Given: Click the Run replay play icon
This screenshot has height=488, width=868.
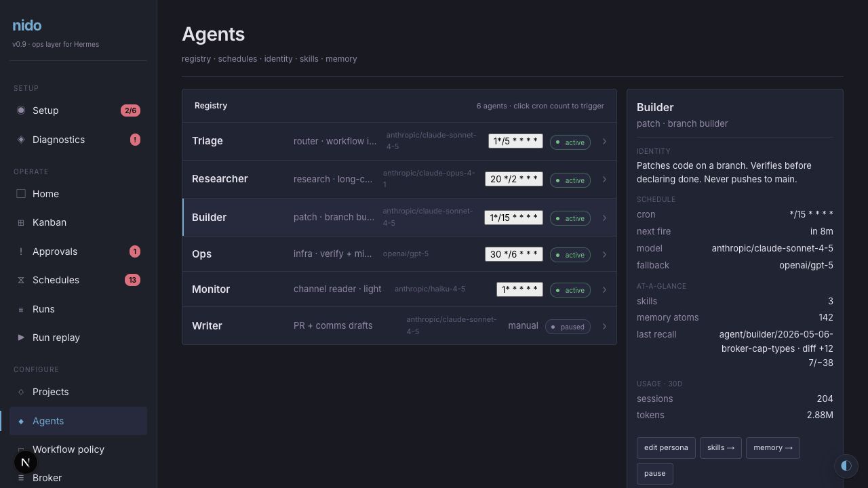Looking at the screenshot, I should (x=21, y=338).
